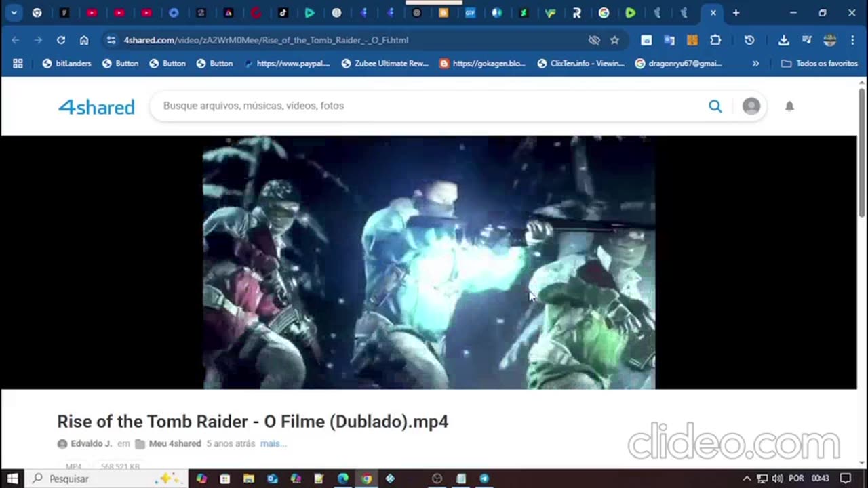The image size is (868, 488).
Task: Click the 4shared search input field
Action: tap(431, 106)
